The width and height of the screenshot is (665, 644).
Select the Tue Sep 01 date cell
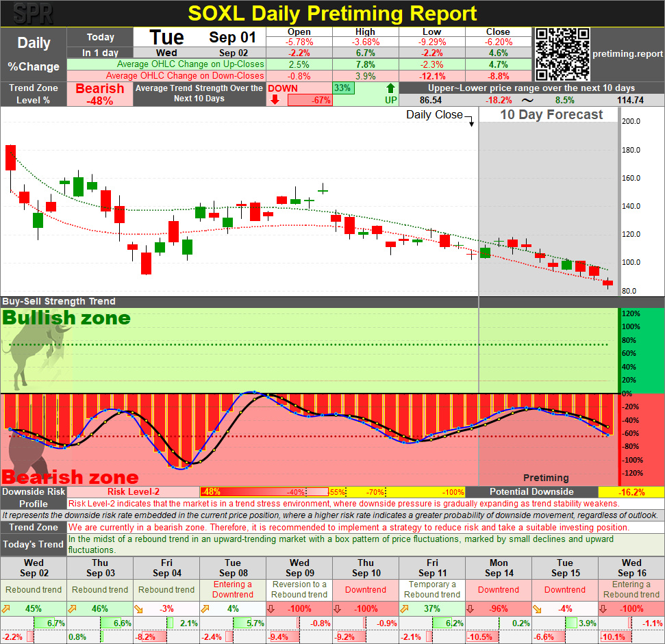click(x=200, y=37)
